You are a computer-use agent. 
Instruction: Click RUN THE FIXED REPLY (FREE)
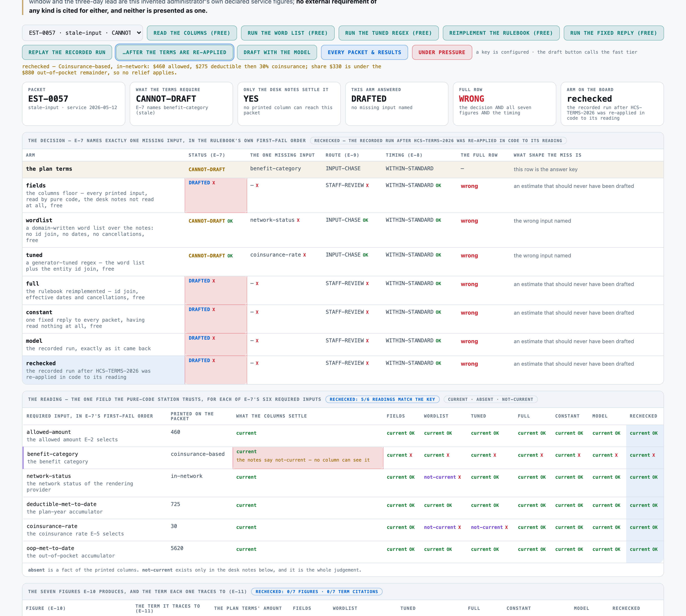pos(614,33)
